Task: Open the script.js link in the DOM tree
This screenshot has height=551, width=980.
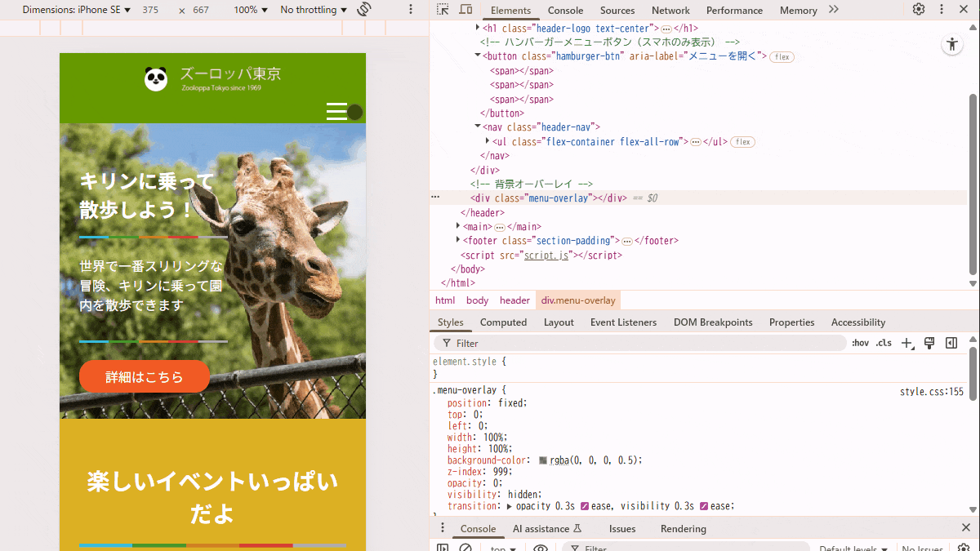Action: click(x=546, y=256)
